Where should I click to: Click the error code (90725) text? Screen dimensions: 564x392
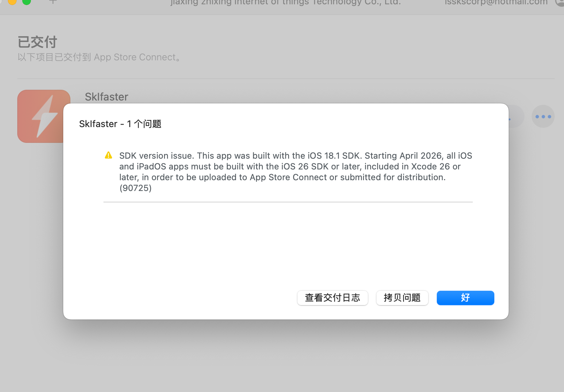pos(135,188)
